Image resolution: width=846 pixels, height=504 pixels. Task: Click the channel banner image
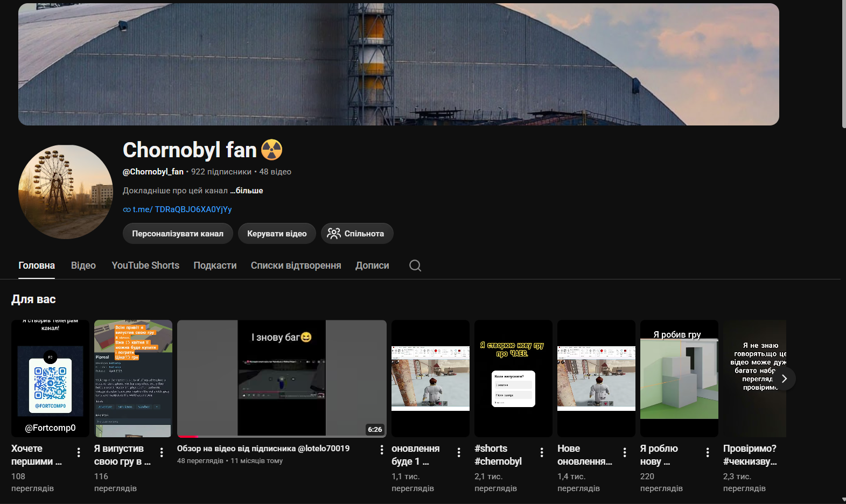click(398, 64)
